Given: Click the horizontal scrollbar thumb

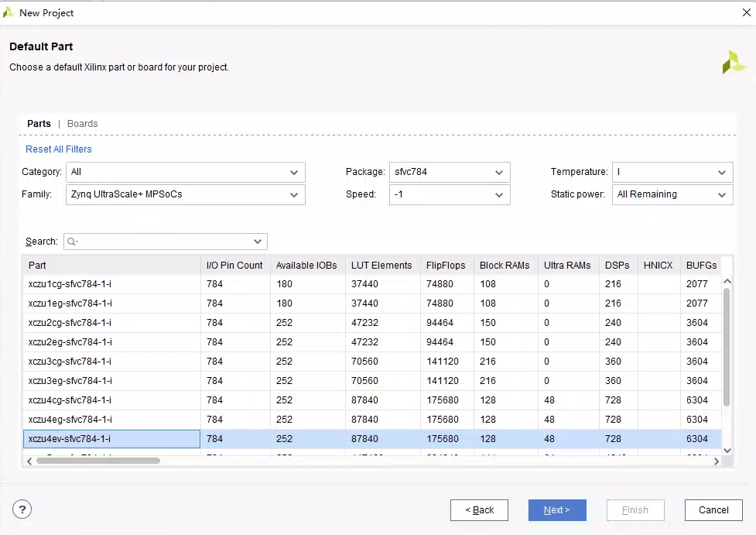Looking at the screenshot, I should click(x=97, y=461).
